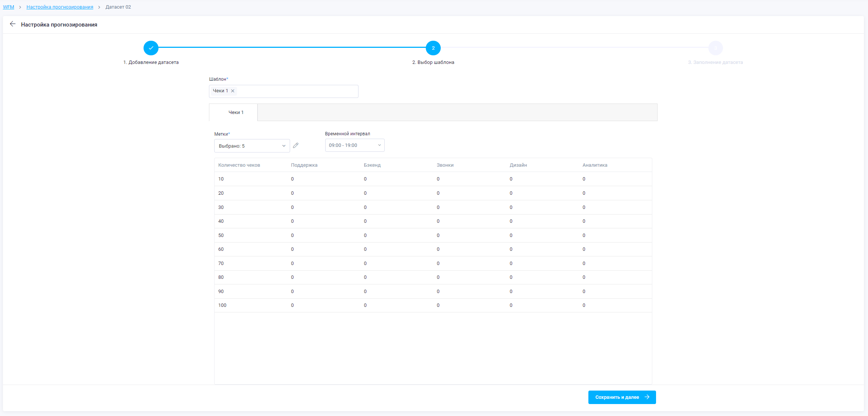This screenshot has width=868, height=416.
Task: Click the 2. Выбор шаблона step label
Action: click(x=433, y=62)
